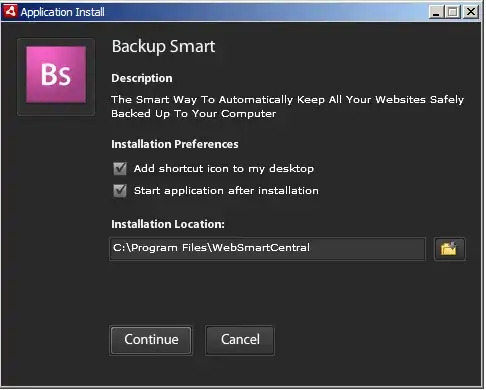Image resolution: width=486 pixels, height=390 pixels.
Task: Click the 'Start application after installation' label
Action: [x=226, y=191]
